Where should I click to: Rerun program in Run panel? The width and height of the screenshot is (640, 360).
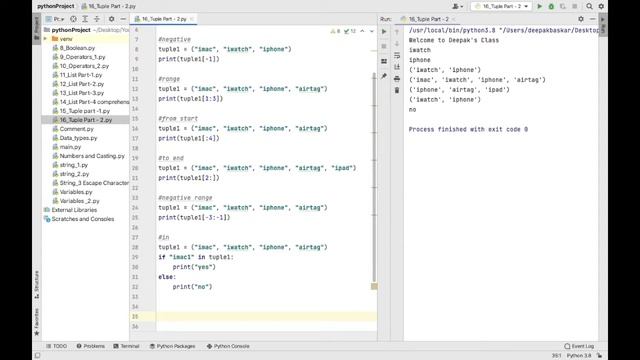[x=384, y=31]
